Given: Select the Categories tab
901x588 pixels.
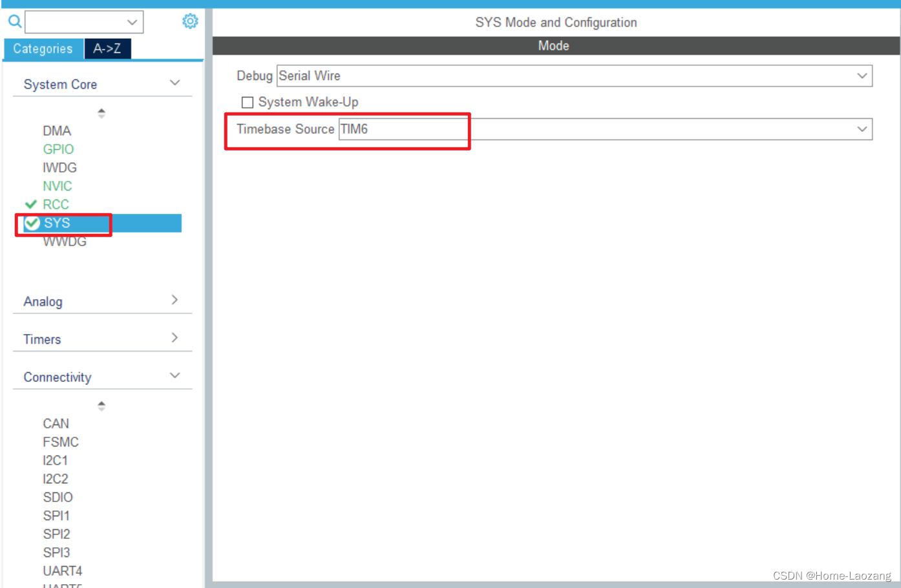Looking at the screenshot, I should 43,48.
